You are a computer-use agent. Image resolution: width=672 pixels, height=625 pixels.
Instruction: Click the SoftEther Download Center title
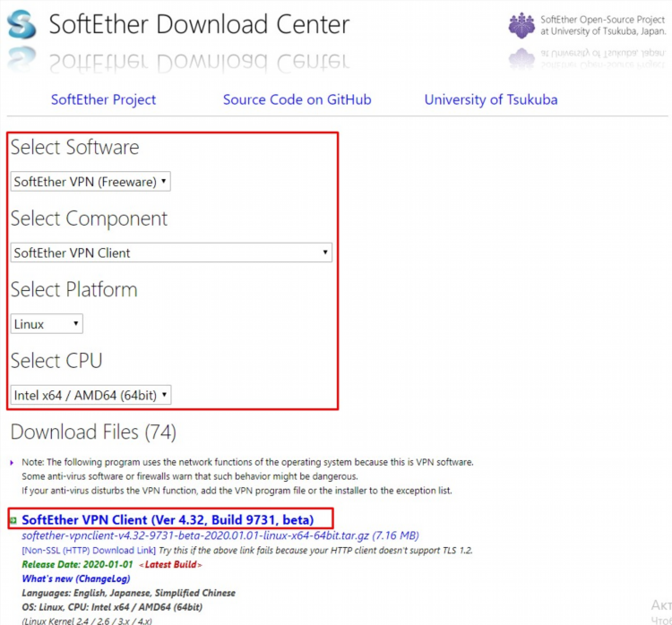pyautogui.click(x=199, y=24)
